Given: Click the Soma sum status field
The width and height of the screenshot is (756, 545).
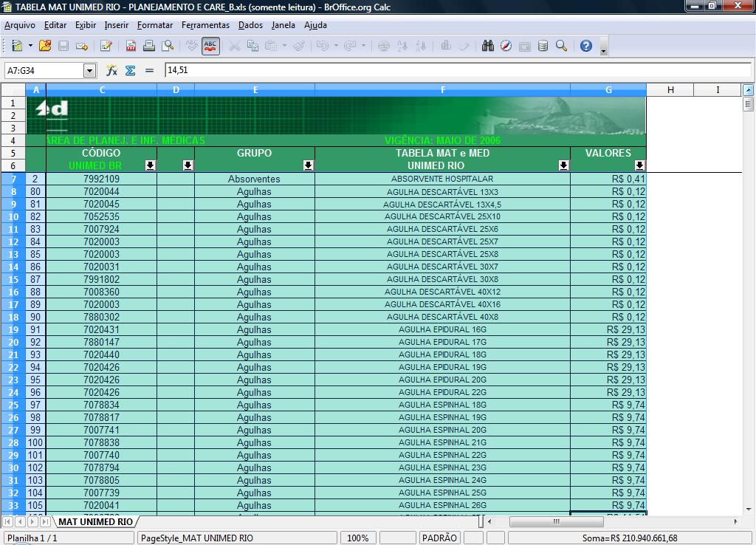Looking at the screenshot, I should pos(630,538).
